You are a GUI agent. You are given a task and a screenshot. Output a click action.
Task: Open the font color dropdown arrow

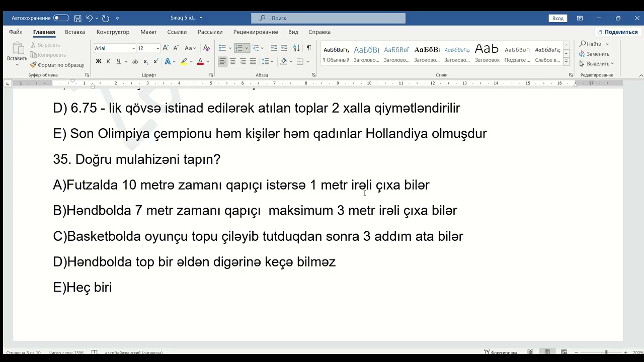208,62
